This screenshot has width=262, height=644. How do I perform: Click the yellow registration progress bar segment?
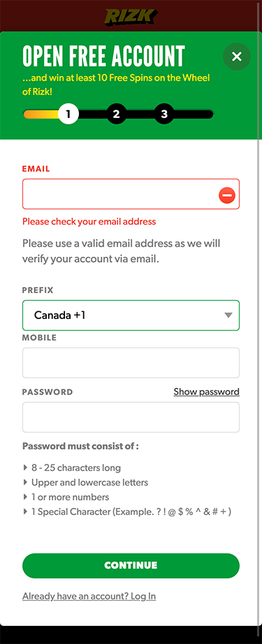point(41,114)
